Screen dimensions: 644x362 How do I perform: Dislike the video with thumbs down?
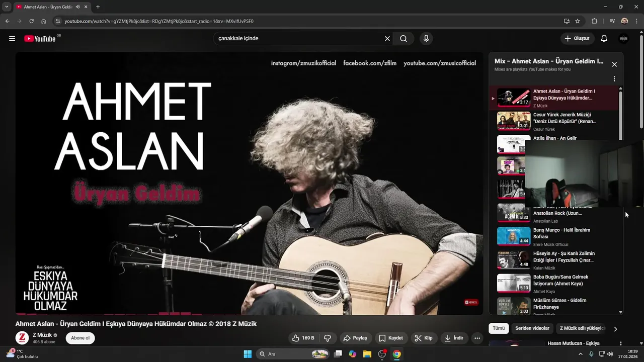click(328, 338)
